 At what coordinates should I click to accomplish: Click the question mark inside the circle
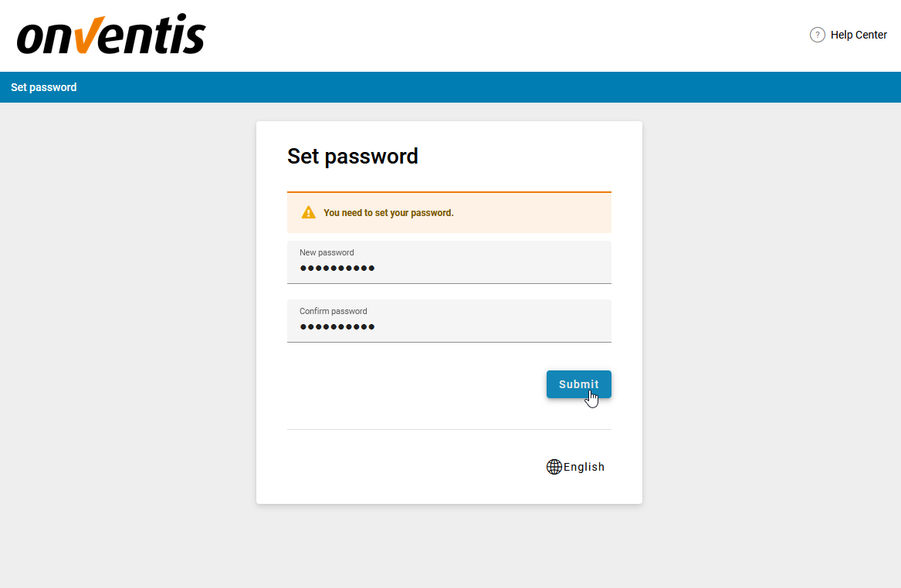(x=816, y=35)
